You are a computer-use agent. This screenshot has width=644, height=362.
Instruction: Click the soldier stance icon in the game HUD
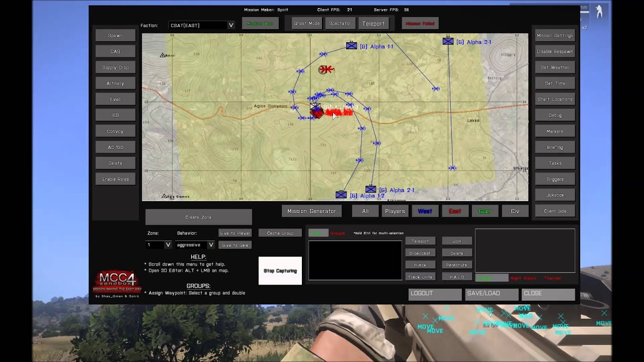pyautogui.click(x=599, y=12)
